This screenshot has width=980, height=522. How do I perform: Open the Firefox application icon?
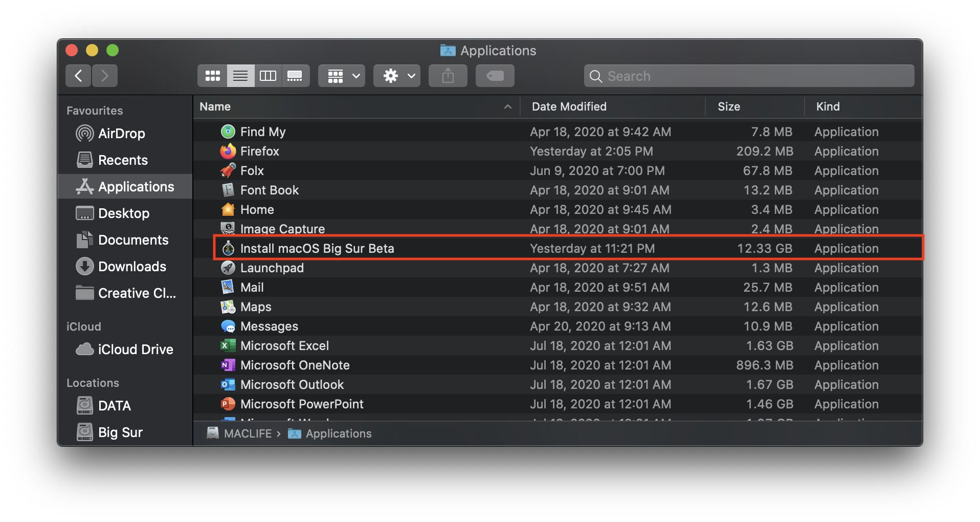click(x=228, y=151)
